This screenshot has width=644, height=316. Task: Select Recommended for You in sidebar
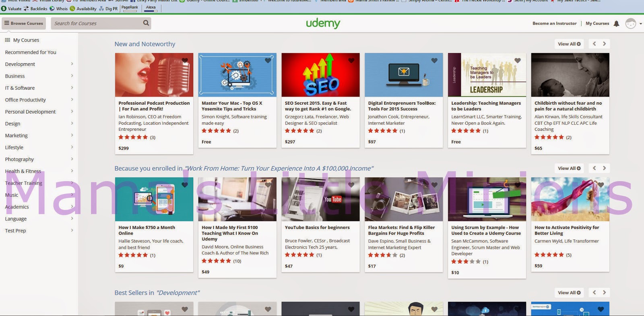click(31, 52)
